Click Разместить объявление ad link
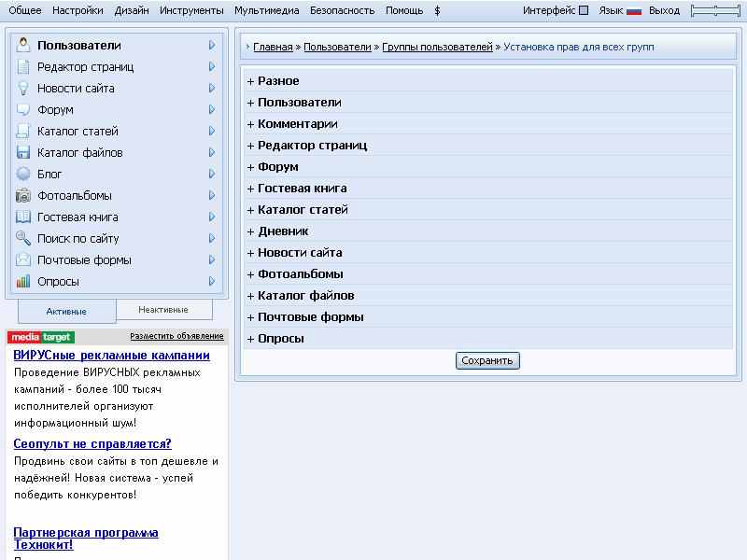 point(176,336)
